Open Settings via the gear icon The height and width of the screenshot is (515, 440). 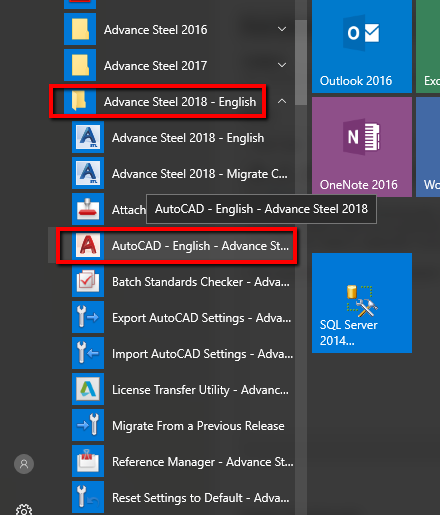pos(24,510)
